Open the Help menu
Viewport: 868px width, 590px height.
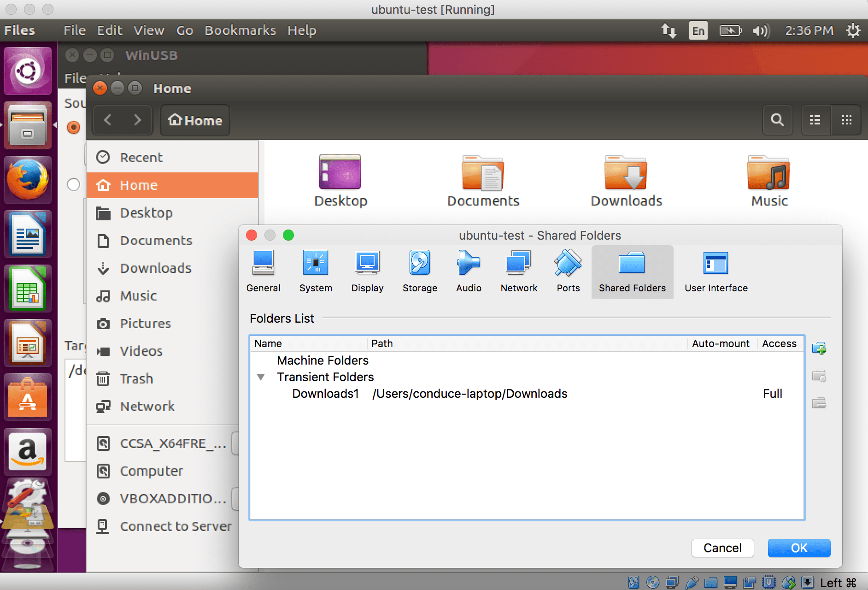tap(302, 30)
